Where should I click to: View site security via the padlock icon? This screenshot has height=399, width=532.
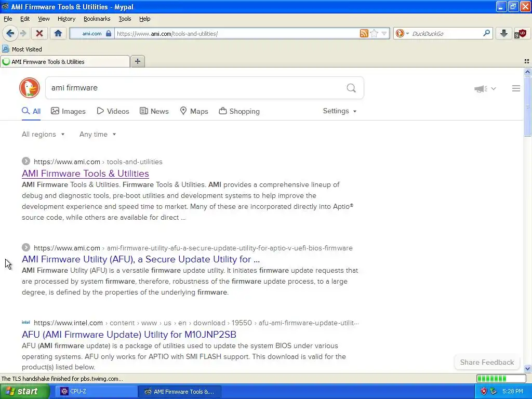tap(109, 33)
